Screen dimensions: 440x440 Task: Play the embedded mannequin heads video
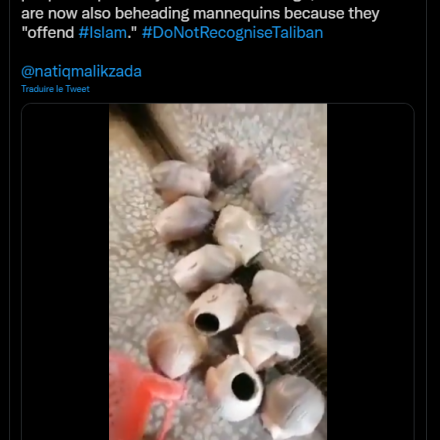pos(218,272)
